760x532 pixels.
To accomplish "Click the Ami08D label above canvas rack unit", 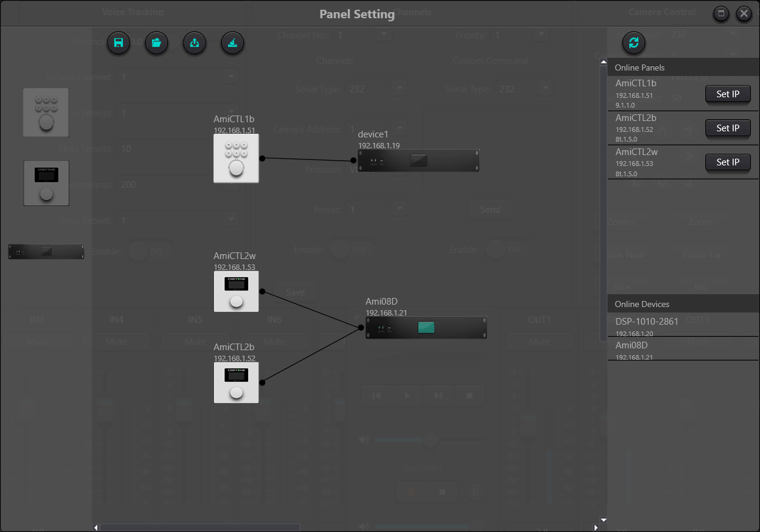I will click(x=381, y=302).
